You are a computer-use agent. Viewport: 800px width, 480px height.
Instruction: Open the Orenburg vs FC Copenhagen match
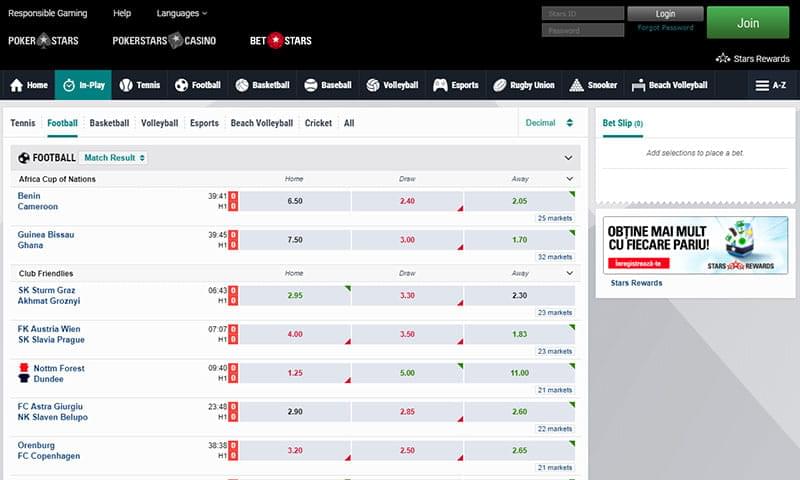coord(49,450)
